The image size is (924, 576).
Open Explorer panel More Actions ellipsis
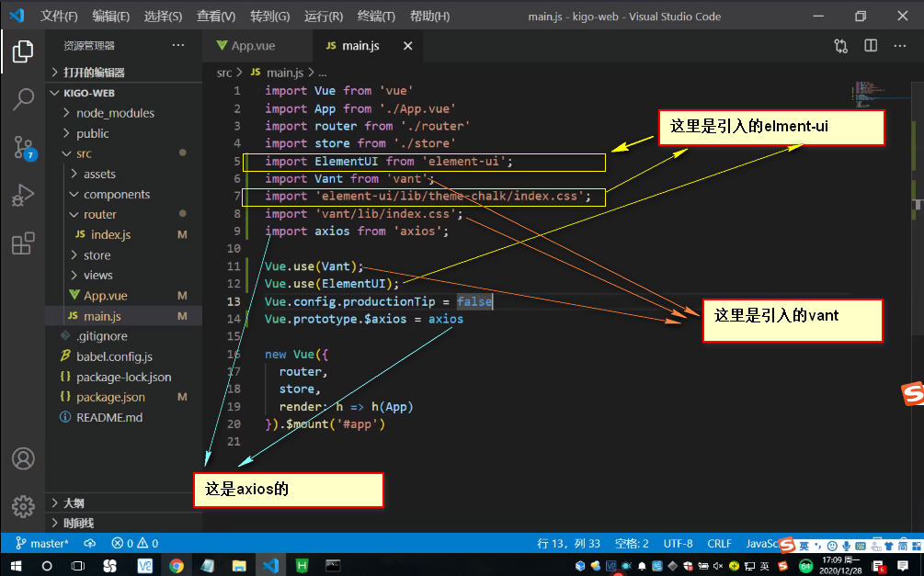pyautogui.click(x=178, y=45)
